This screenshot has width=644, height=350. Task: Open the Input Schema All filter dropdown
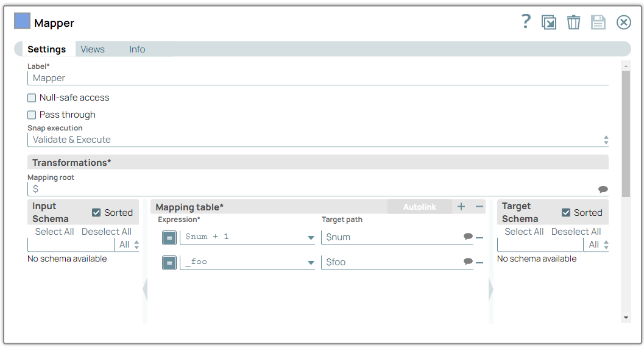tap(128, 245)
